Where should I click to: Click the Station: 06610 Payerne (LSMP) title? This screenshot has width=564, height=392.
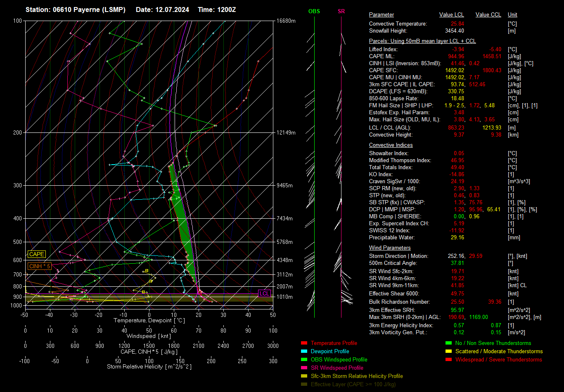[x=76, y=9]
